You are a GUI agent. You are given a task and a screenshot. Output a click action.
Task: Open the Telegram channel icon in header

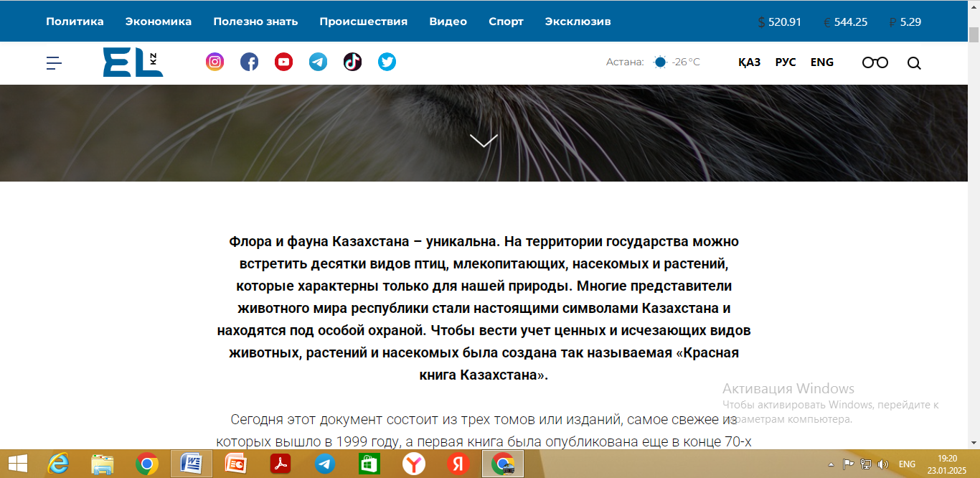pos(318,62)
